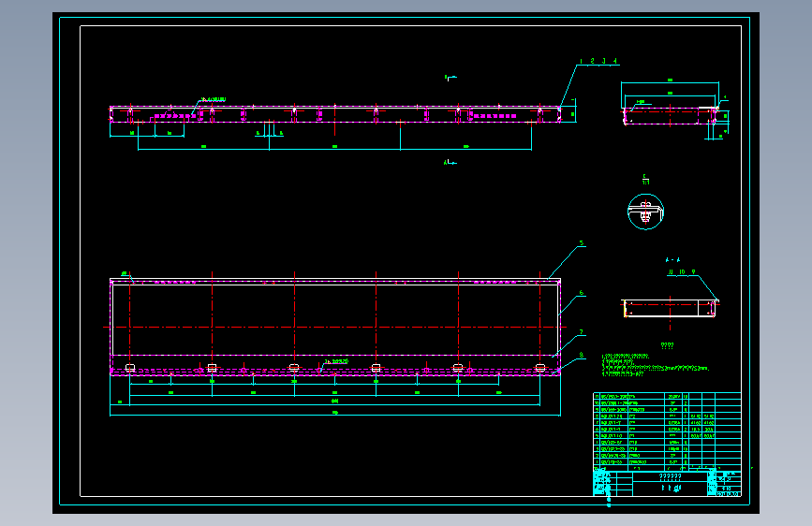Pick the side view at the upper right
This screenshot has width=812, height=526.
(670, 116)
